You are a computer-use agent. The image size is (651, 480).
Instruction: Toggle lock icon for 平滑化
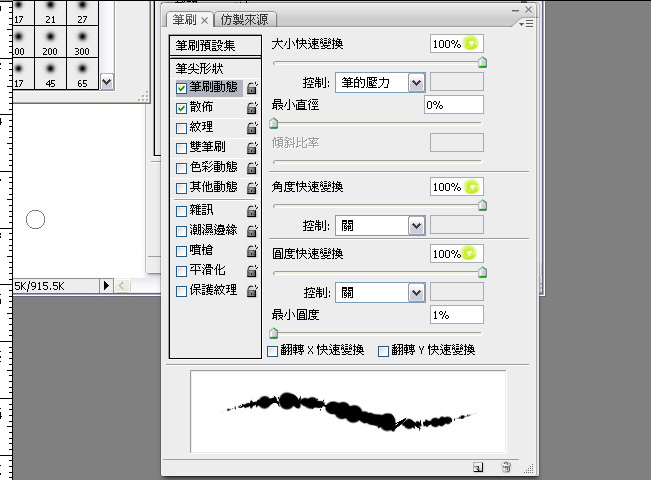(252, 271)
